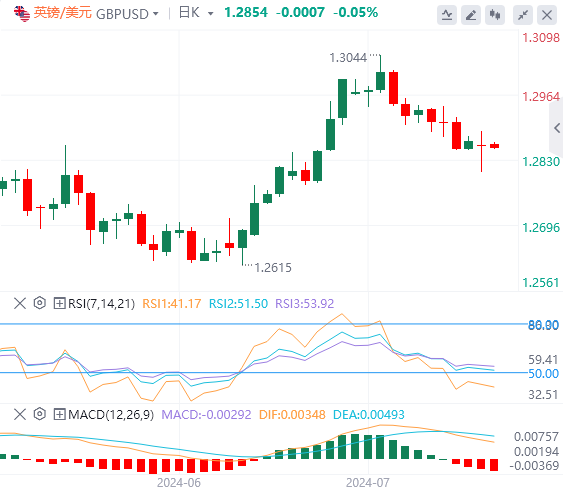
Task: Close the chart panel with X
Action: [547, 15]
